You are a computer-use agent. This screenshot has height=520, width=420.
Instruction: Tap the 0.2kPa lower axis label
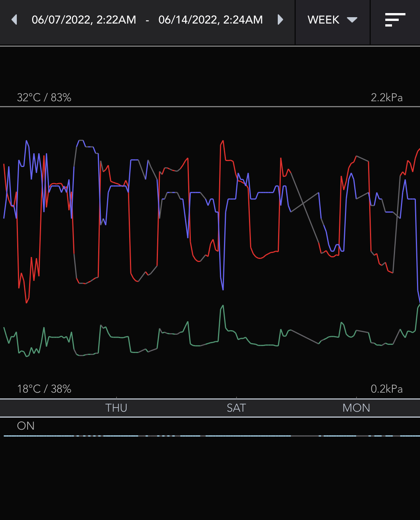coord(386,389)
